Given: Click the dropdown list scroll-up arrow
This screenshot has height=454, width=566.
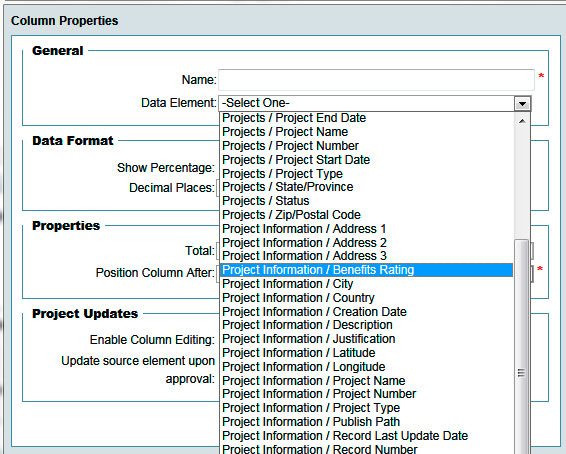Looking at the screenshot, I should [522, 121].
